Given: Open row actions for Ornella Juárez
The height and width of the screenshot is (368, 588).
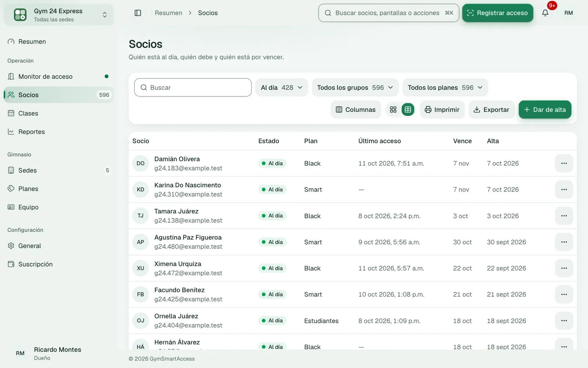Looking at the screenshot, I should click(564, 321).
